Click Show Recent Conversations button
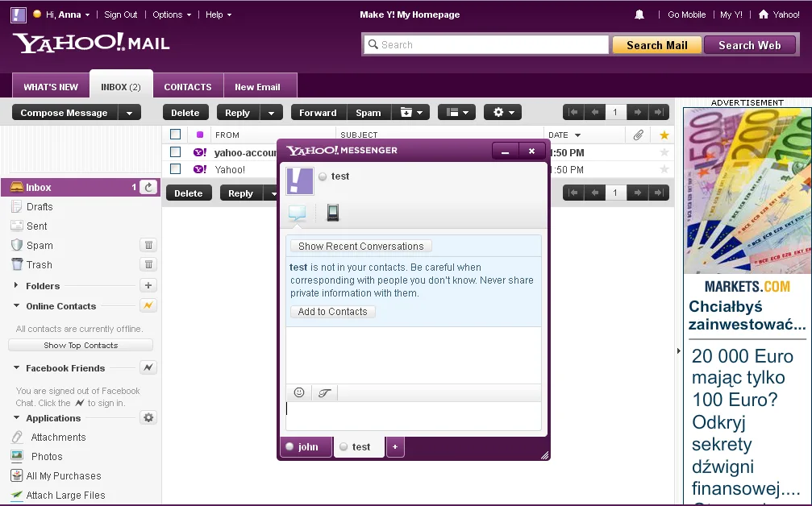The height and width of the screenshot is (506, 812). click(361, 247)
